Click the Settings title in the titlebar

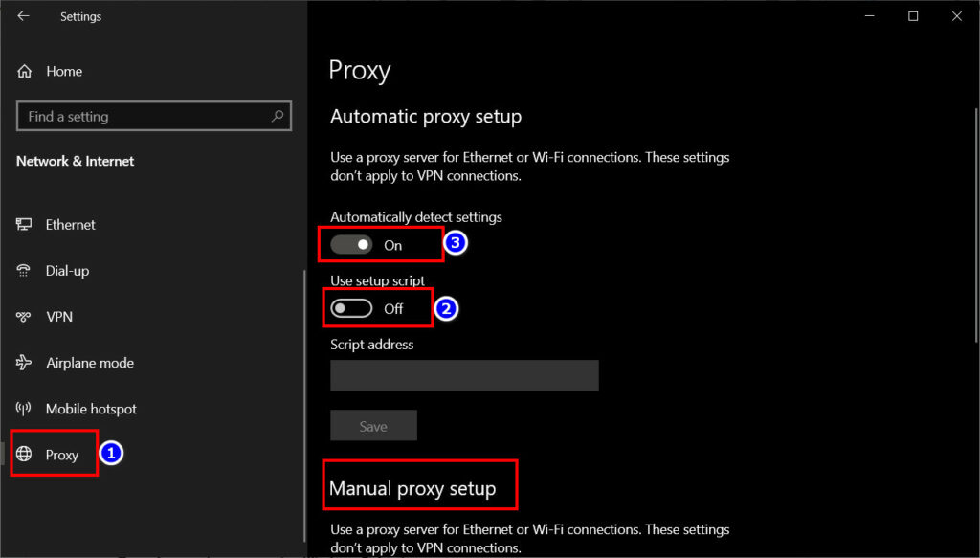point(80,16)
